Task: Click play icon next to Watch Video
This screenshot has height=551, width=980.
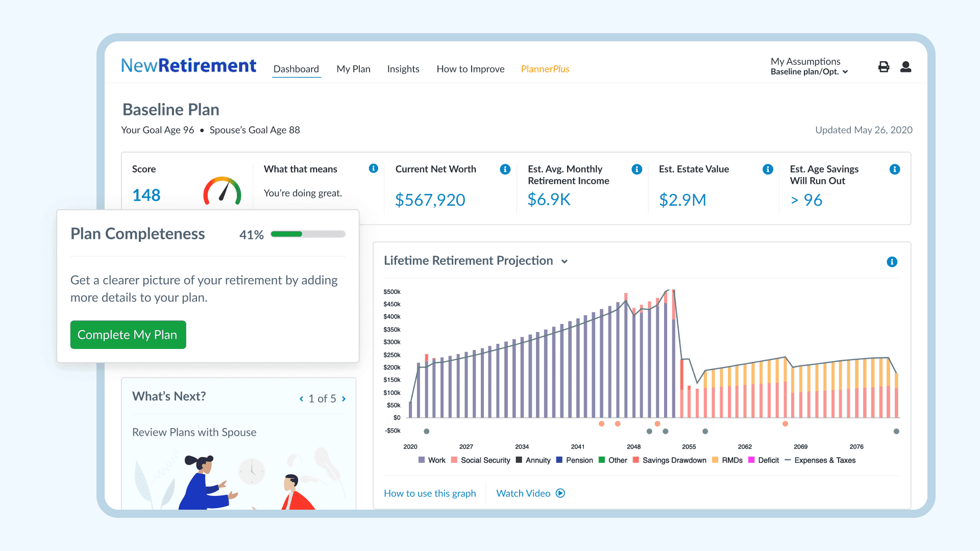Action: pos(560,493)
